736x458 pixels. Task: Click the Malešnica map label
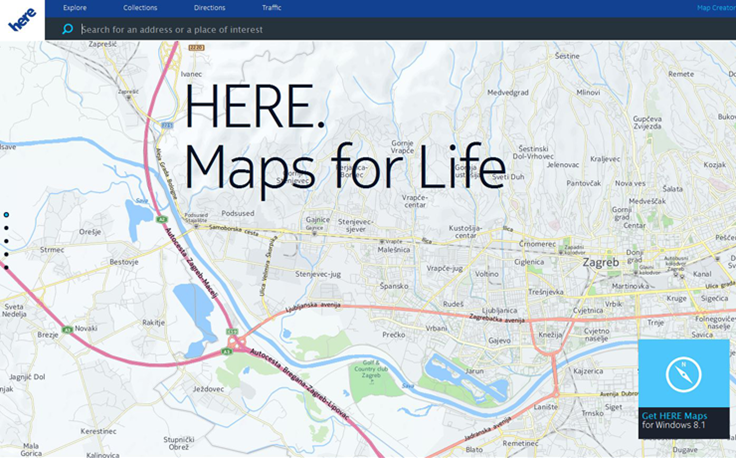pos(394,250)
